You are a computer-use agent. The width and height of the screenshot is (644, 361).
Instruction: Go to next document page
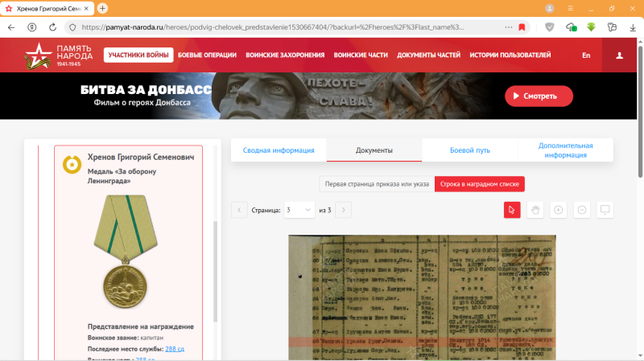click(x=344, y=210)
